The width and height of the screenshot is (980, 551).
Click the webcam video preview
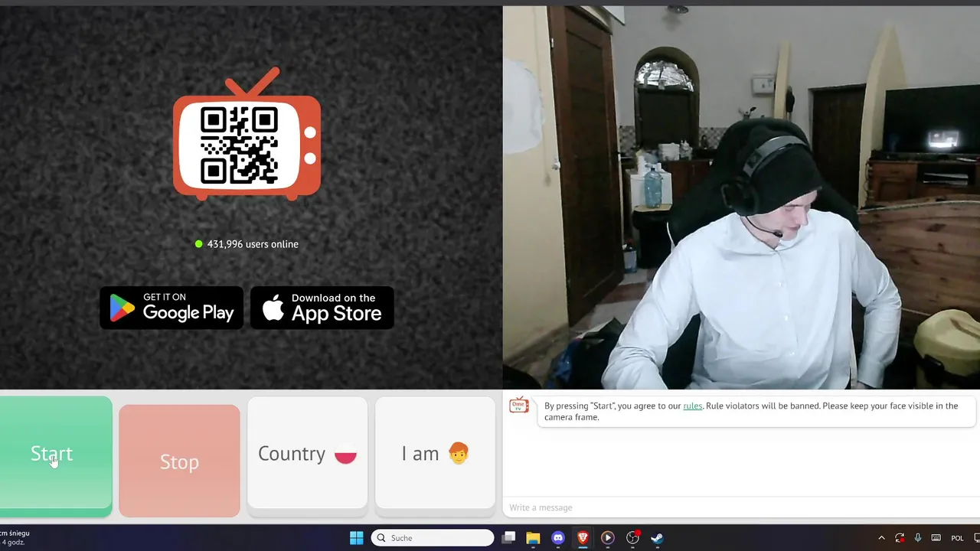coord(741,197)
